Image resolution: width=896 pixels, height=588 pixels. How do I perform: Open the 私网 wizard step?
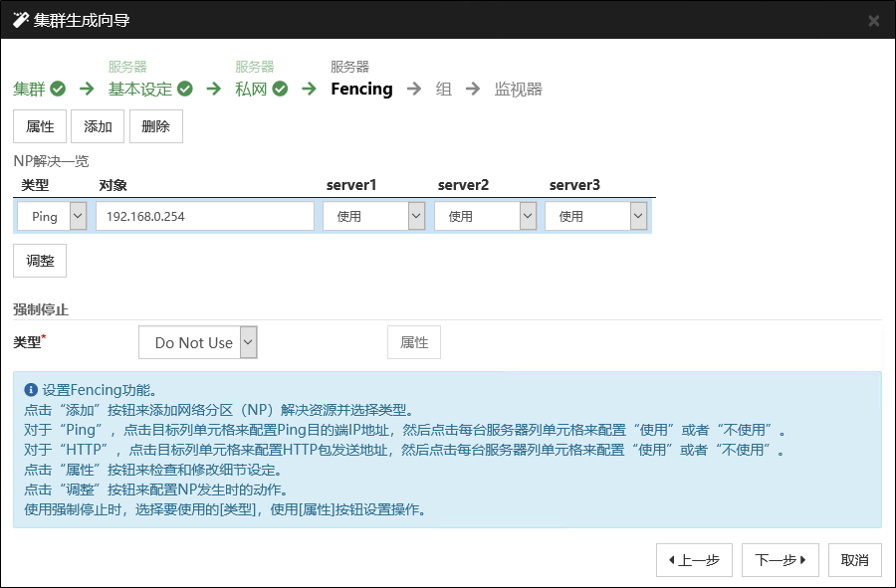tap(251, 89)
